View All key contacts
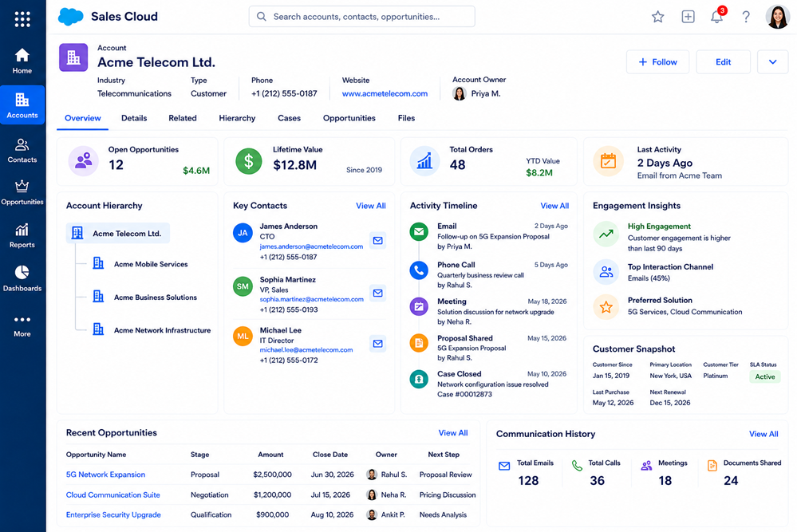Screen dimensions: 797x532 [370, 206]
